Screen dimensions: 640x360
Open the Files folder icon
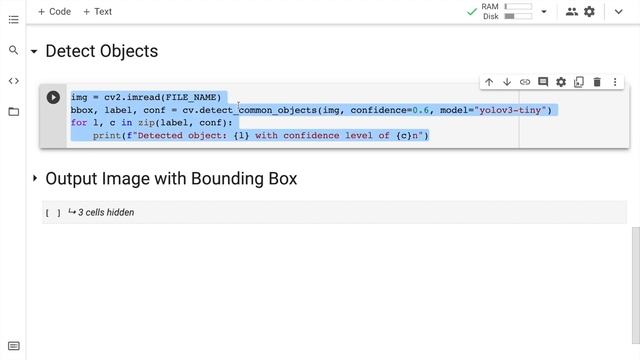coord(13,111)
